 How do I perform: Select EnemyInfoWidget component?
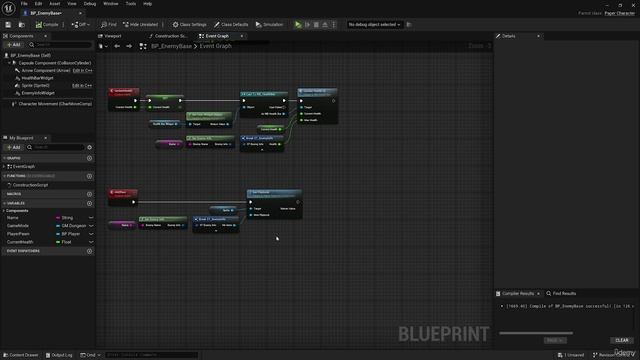point(38,93)
